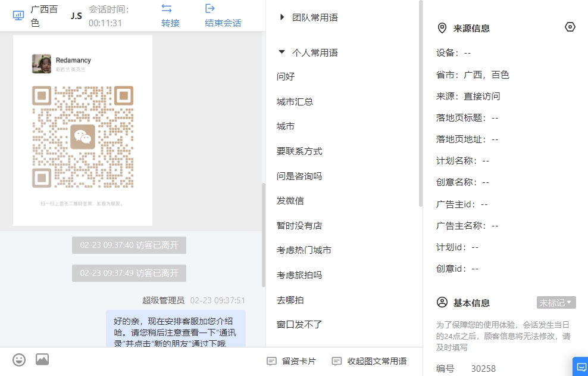Viewport: 588px width, 376px height.
Task: Select the 要联系方式 quick phrase
Action: [x=299, y=151]
